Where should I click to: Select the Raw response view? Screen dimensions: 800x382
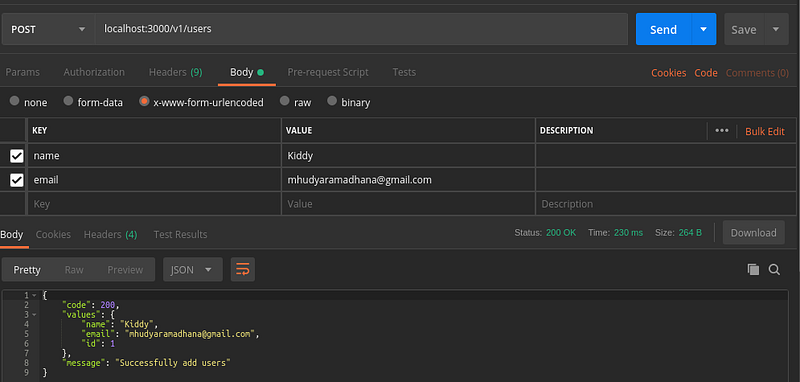(x=74, y=270)
